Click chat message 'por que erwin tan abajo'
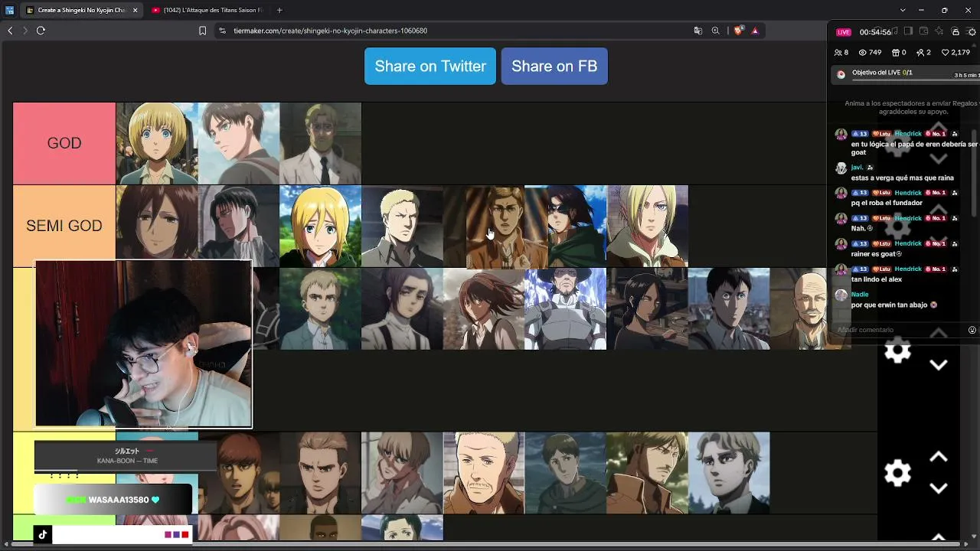Screen dimensions: 980x551 pos(893,305)
